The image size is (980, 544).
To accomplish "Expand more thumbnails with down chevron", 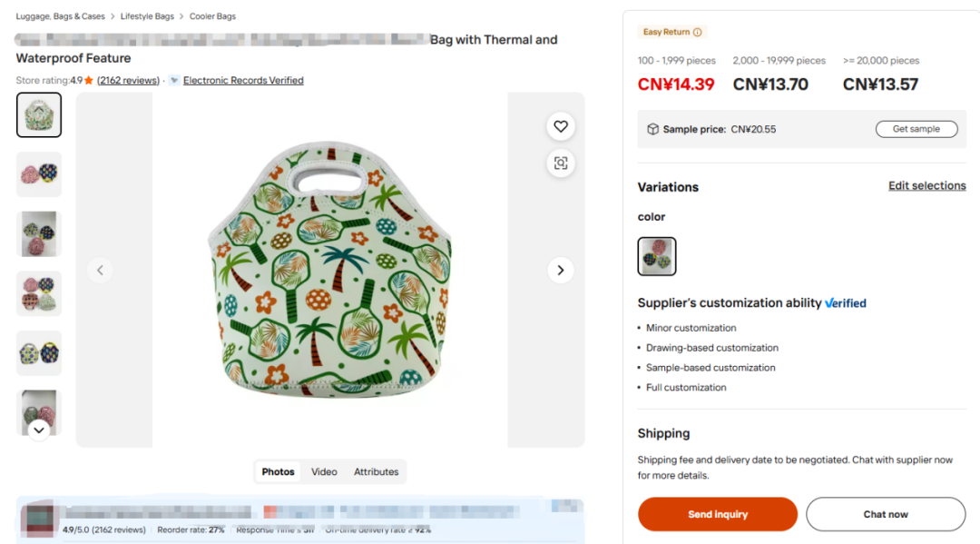I will point(39,430).
